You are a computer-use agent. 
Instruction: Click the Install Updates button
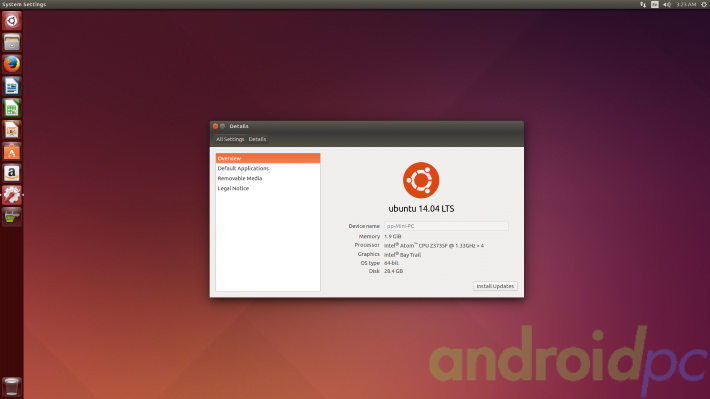pyautogui.click(x=495, y=286)
